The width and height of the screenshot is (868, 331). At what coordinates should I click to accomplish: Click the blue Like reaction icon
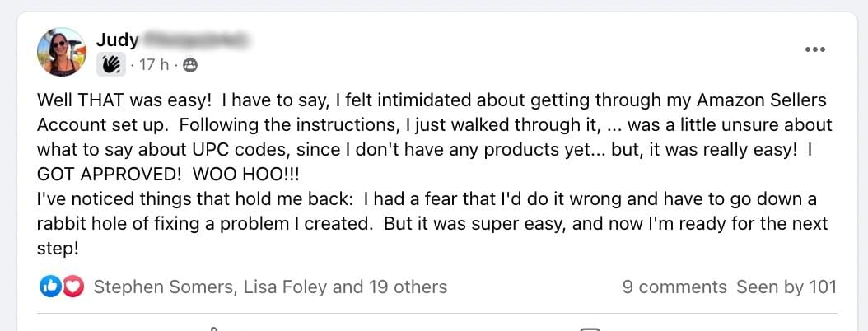[49, 287]
